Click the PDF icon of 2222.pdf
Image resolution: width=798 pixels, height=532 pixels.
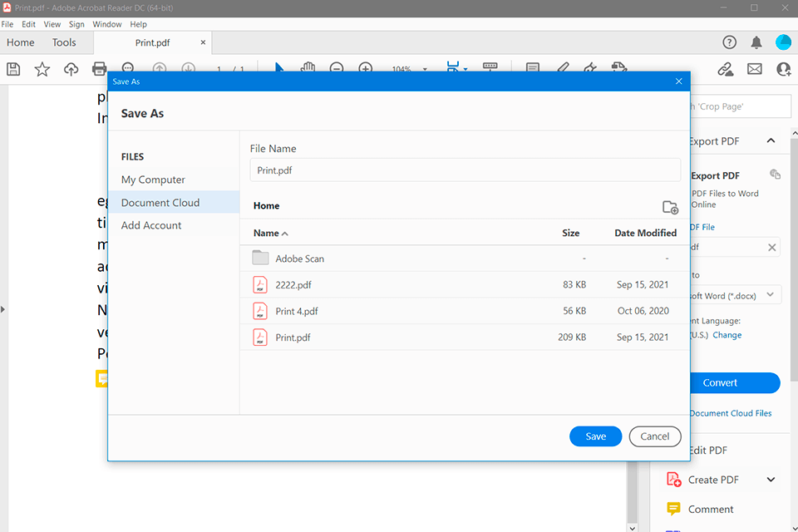[x=260, y=284]
